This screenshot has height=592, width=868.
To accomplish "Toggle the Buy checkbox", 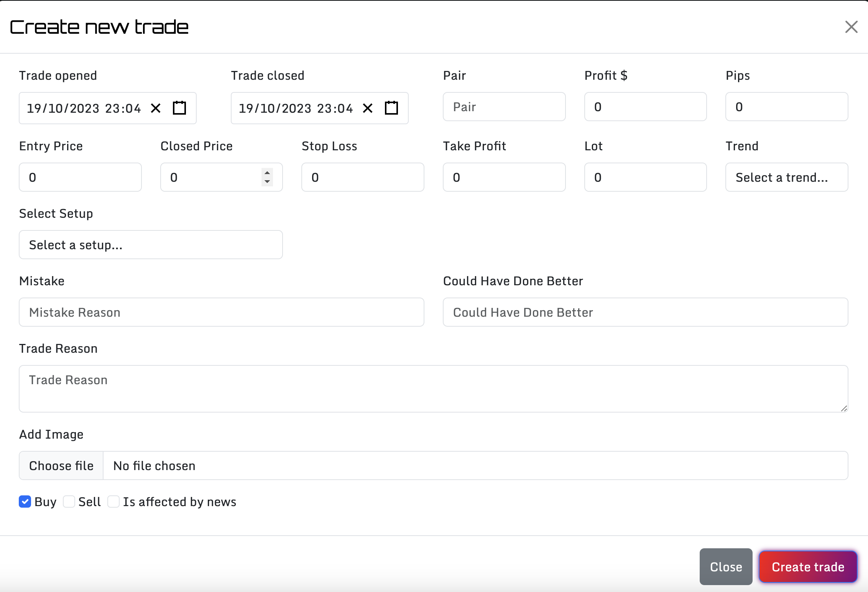I will [x=25, y=501].
